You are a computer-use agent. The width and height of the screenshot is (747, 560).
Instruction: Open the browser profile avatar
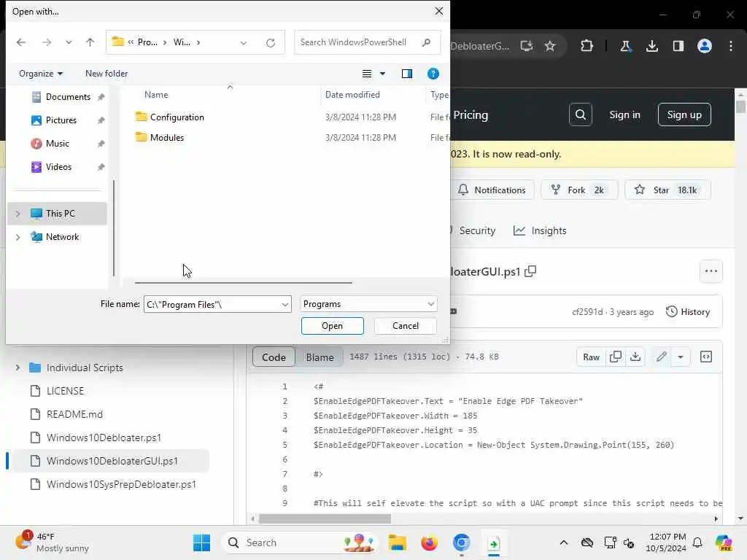704,46
